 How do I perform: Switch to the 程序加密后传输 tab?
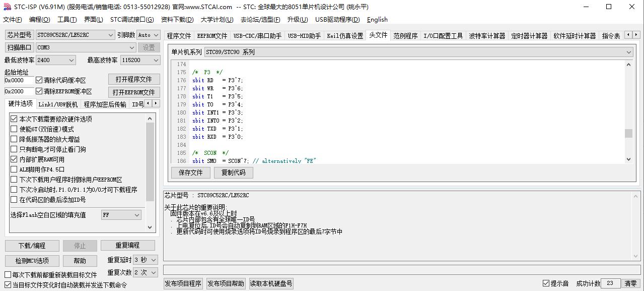click(x=105, y=104)
